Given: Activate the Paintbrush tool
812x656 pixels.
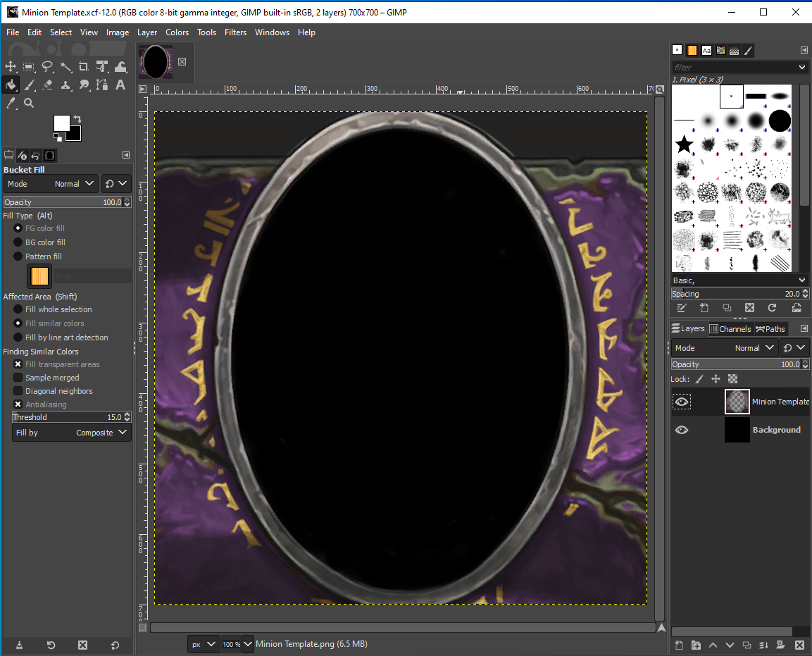Looking at the screenshot, I should pyautogui.click(x=28, y=85).
